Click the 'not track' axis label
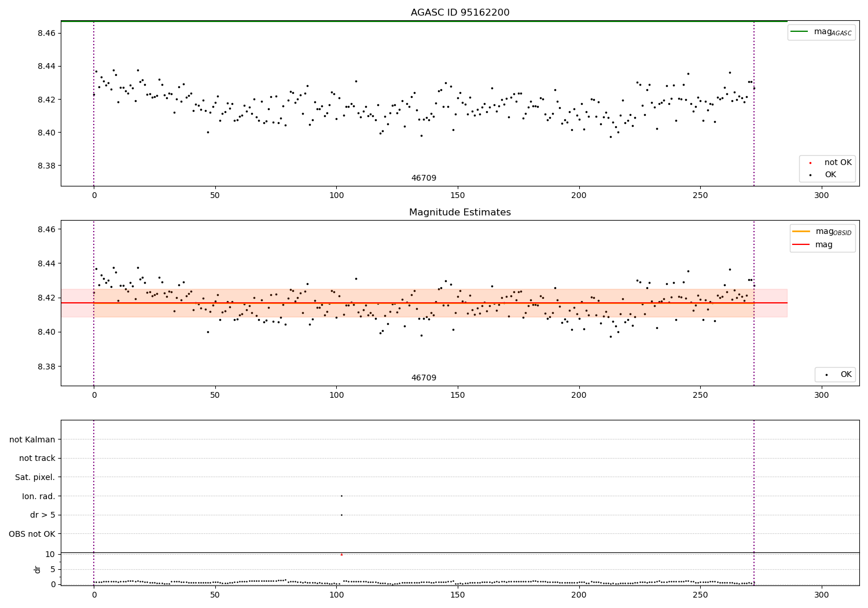Screen dimensions: 868x608 click(37, 459)
